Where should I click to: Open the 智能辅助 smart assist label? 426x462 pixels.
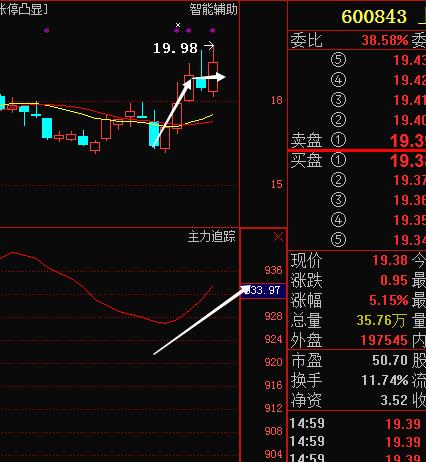click(213, 9)
